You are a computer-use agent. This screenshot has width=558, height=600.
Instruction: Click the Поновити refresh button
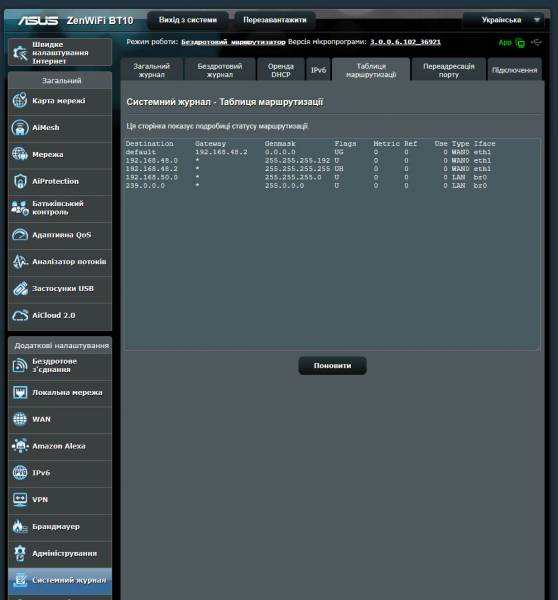point(332,365)
